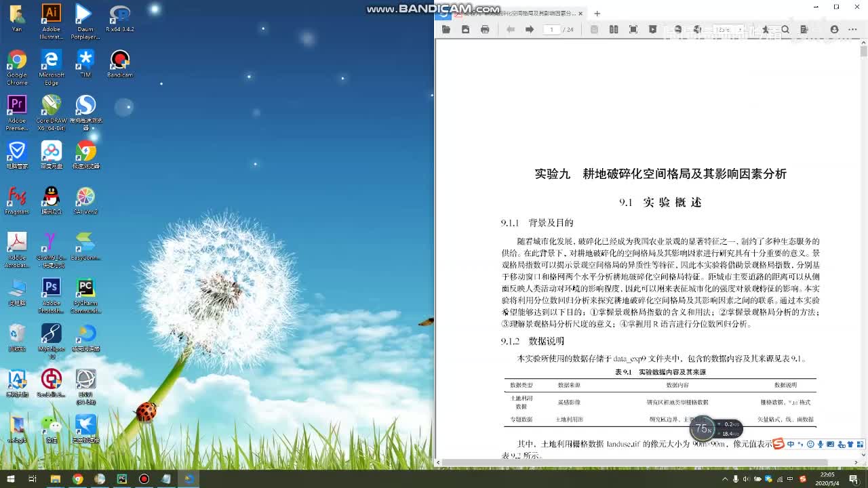Open ENVI (64-bit) desktop shortcut
This screenshot has height=488, width=868.
[85, 388]
